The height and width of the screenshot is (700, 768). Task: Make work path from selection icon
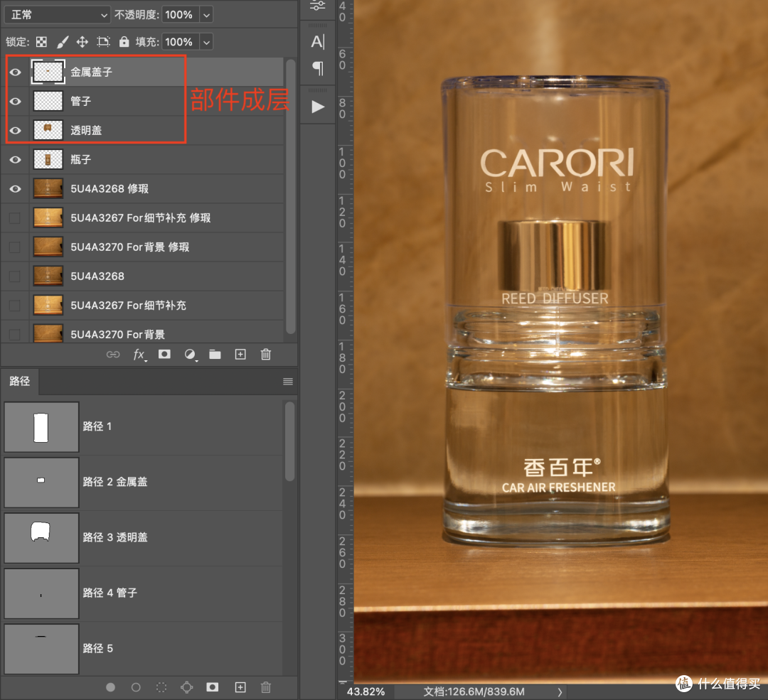coord(186,687)
